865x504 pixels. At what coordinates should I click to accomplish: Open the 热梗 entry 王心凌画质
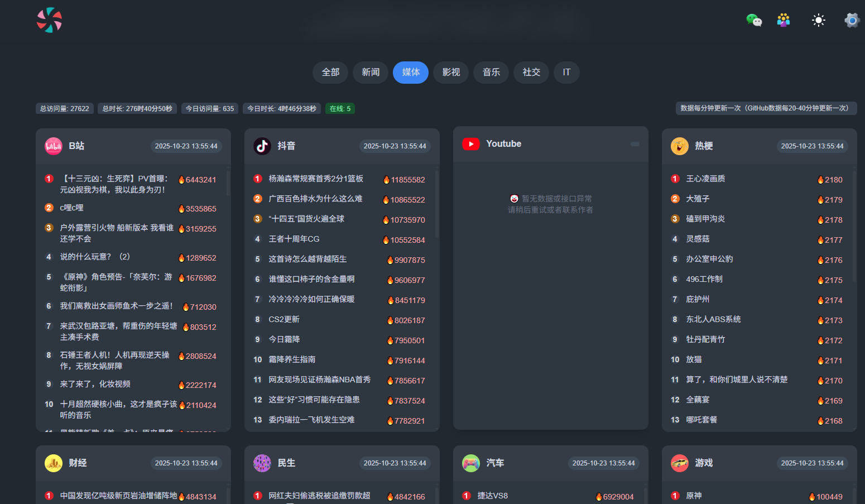point(705,179)
